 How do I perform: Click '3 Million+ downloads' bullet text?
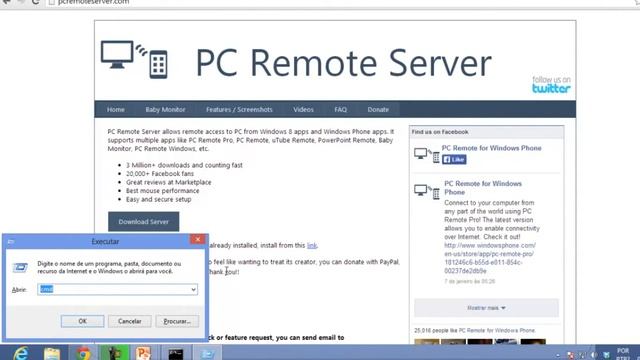click(x=184, y=165)
